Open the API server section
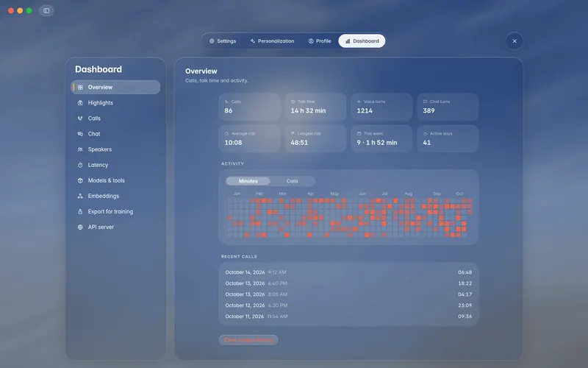The width and height of the screenshot is (588, 368). [x=115, y=227]
